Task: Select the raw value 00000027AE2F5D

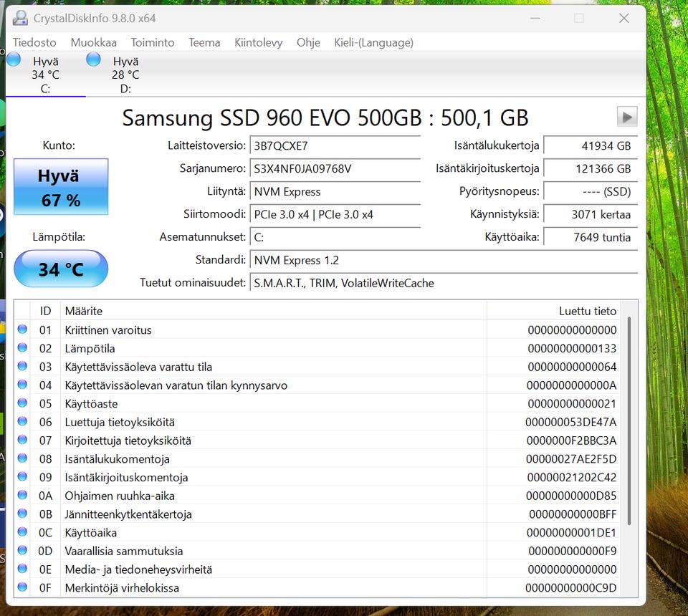Action: click(x=571, y=458)
